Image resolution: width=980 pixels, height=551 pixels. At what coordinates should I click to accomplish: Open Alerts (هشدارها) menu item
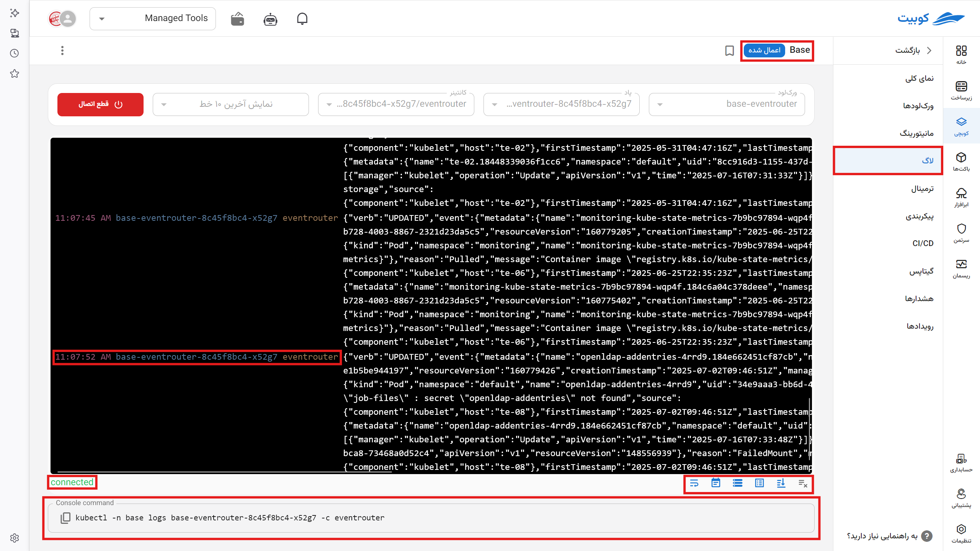(x=888, y=298)
